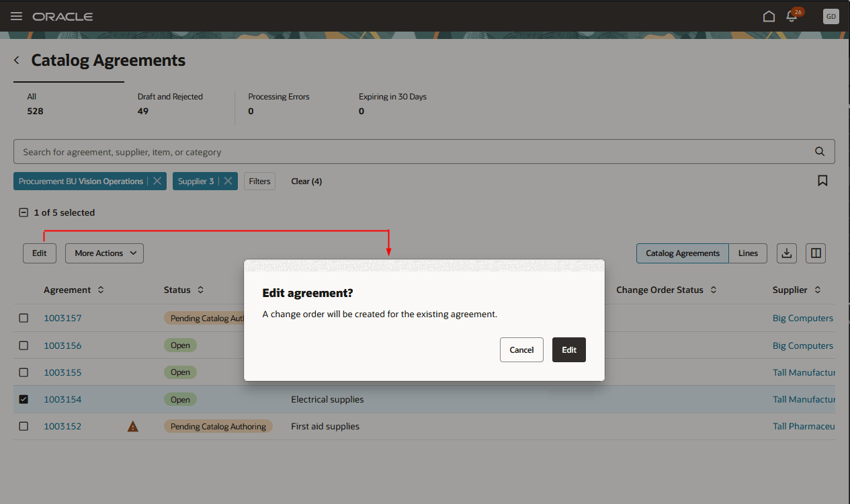Image resolution: width=850 pixels, height=504 pixels.
Task: Deselect the checkbox on row 1003154
Action: (24, 398)
